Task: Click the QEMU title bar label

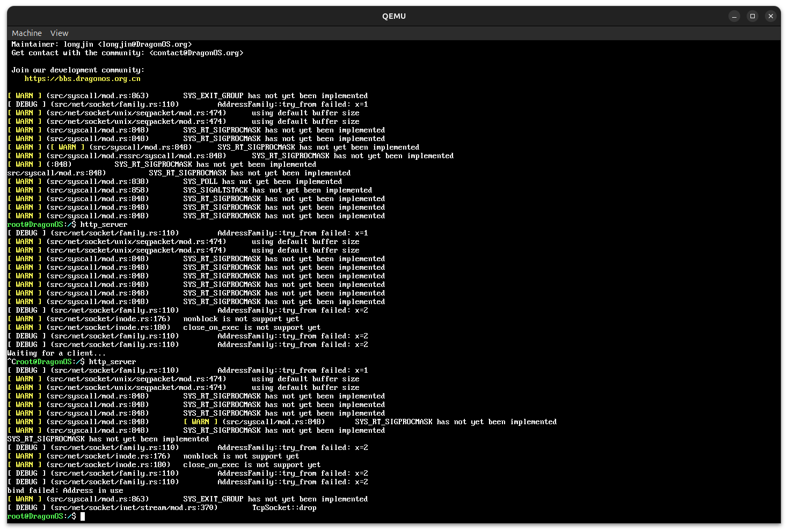Action: click(393, 16)
